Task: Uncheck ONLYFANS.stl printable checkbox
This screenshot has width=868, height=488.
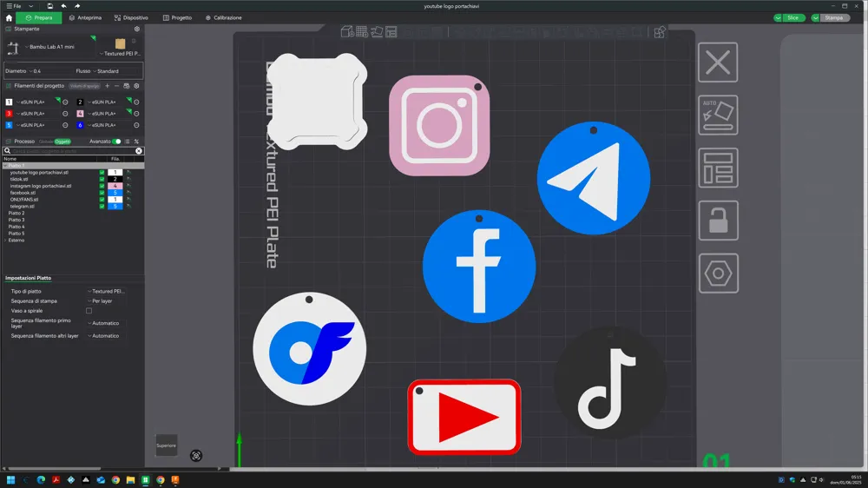Action: tap(102, 200)
